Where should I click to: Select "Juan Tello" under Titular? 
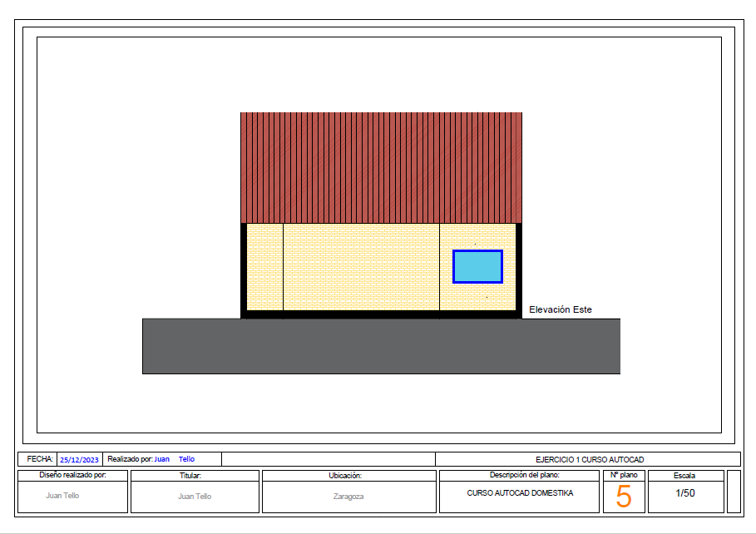click(x=195, y=497)
